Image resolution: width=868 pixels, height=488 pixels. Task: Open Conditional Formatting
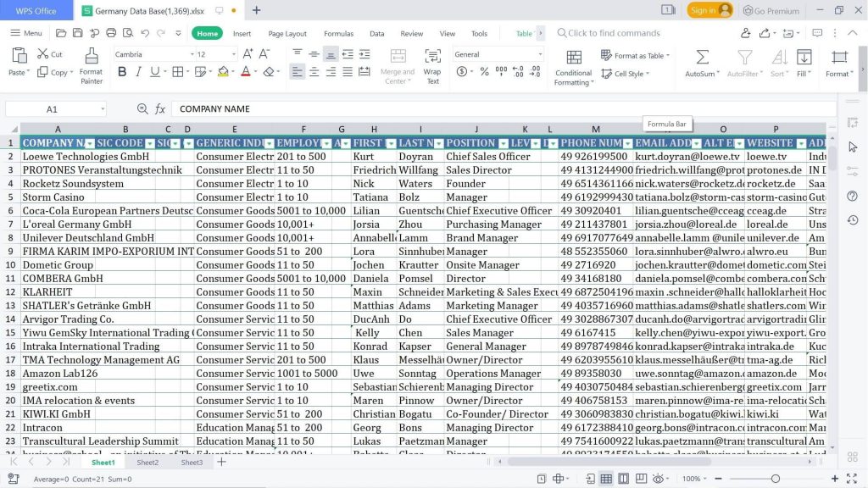click(574, 68)
